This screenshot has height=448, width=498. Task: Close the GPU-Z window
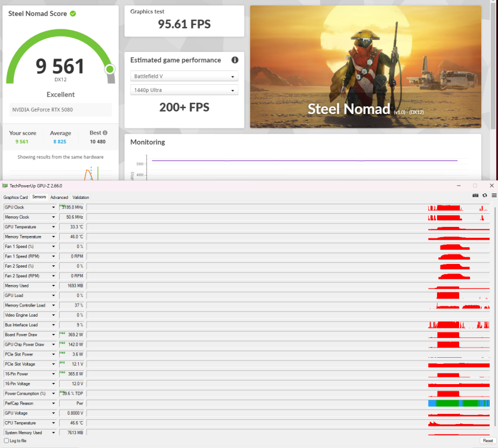491,186
